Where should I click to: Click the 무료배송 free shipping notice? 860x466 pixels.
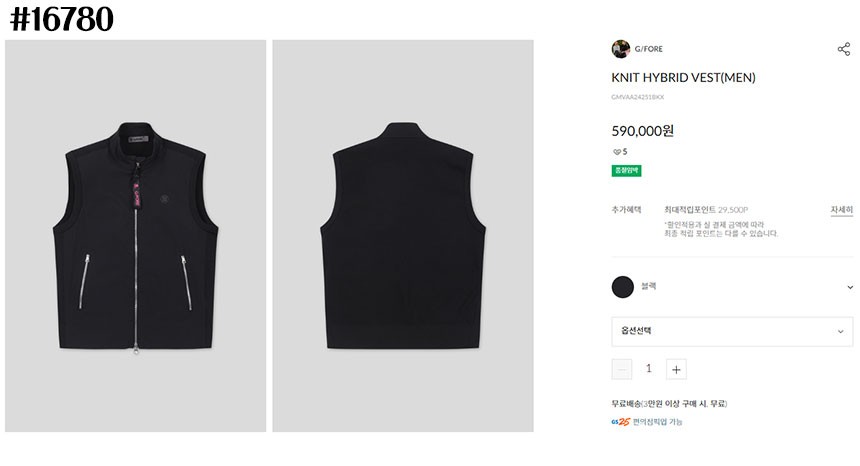pos(669,403)
